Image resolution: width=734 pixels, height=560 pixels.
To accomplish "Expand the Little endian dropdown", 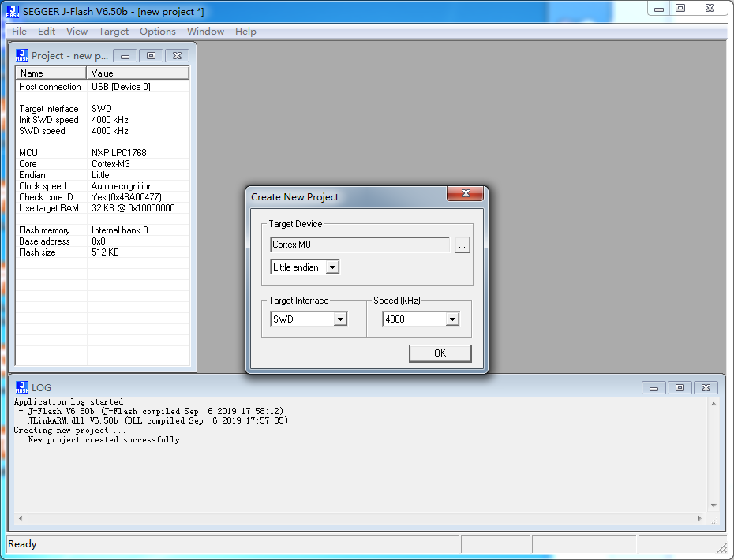I will tap(332, 267).
